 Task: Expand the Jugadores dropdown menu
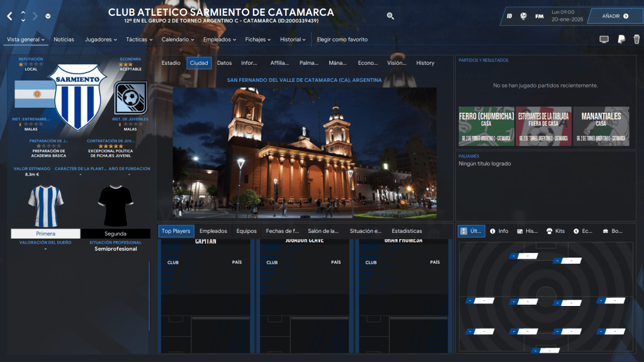coord(101,40)
